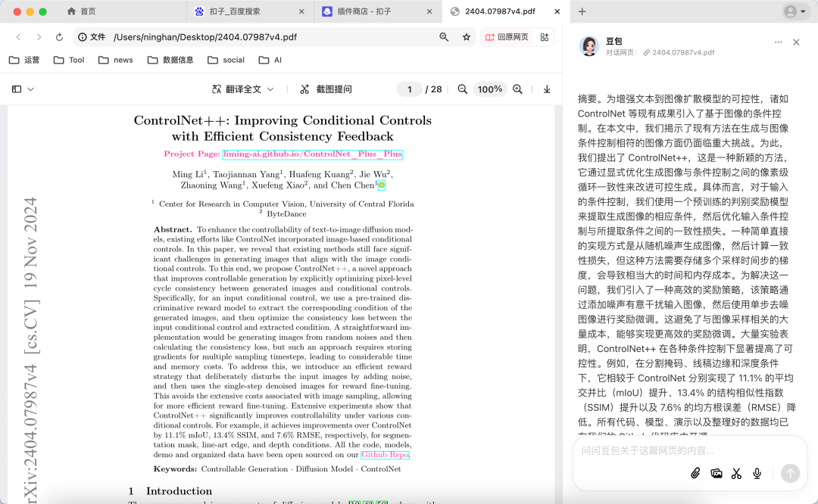Zoom in with the magnifier plus icon
Image resolution: width=818 pixels, height=504 pixels.
coord(517,89)
